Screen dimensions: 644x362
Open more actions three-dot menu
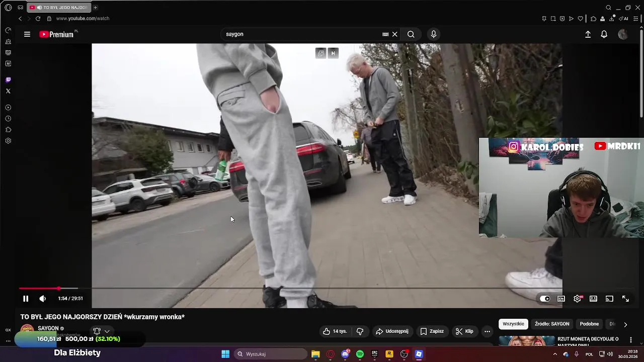tap(487, 331)
